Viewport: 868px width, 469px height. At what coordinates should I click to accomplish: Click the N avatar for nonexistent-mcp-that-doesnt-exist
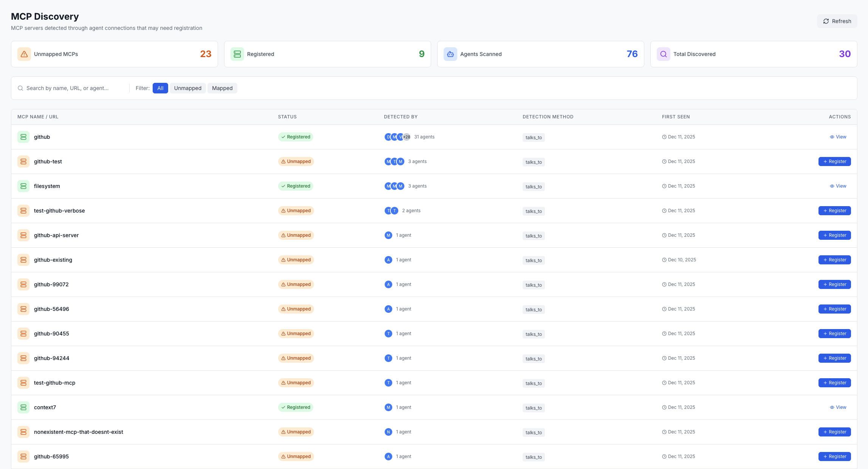[x=388, y=432]
